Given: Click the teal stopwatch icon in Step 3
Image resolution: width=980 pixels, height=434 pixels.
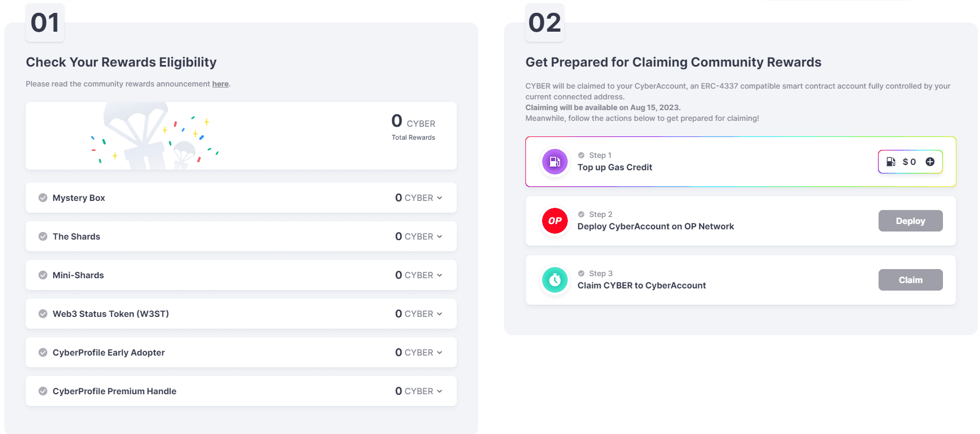Looking at the screenshot, I should (554, 280).
